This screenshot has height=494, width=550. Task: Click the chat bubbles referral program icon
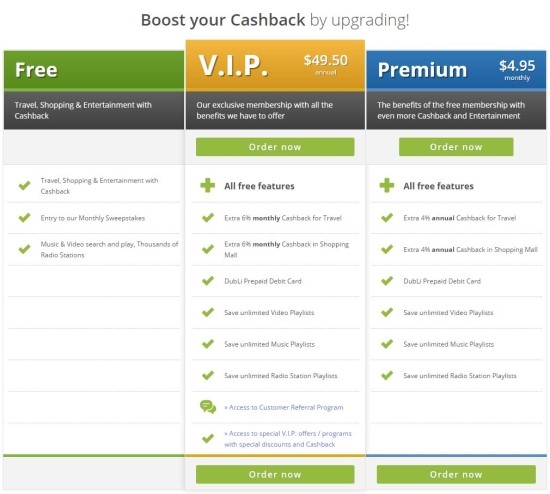click(208, 407)
